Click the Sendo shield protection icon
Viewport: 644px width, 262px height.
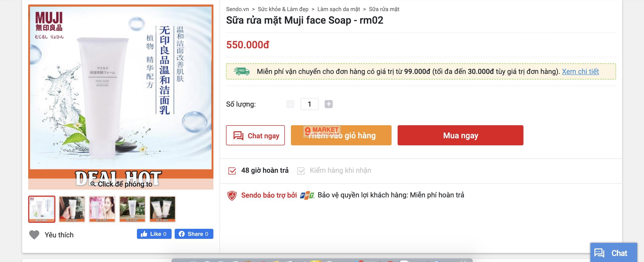232,195
